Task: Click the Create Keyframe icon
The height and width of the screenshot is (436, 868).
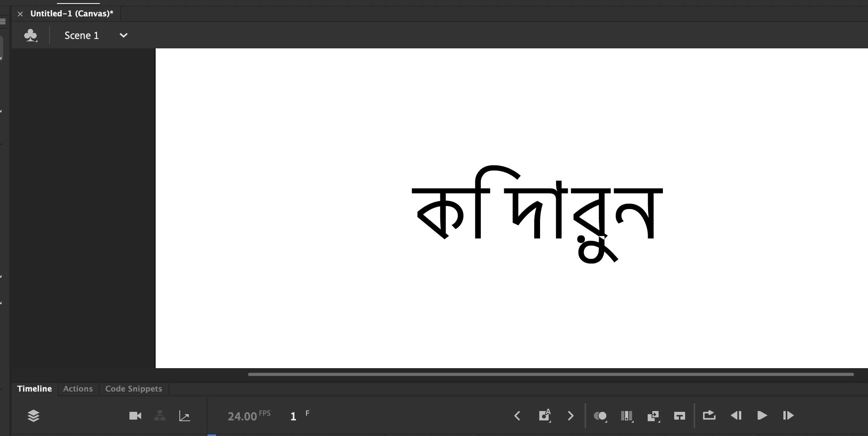Action: (x=545, y=415)
